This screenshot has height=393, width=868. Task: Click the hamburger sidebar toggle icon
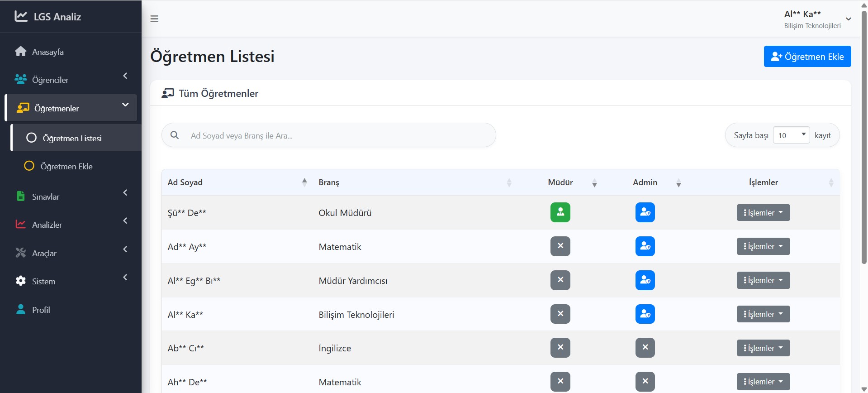pyautogui.click(x=154, y=19)
